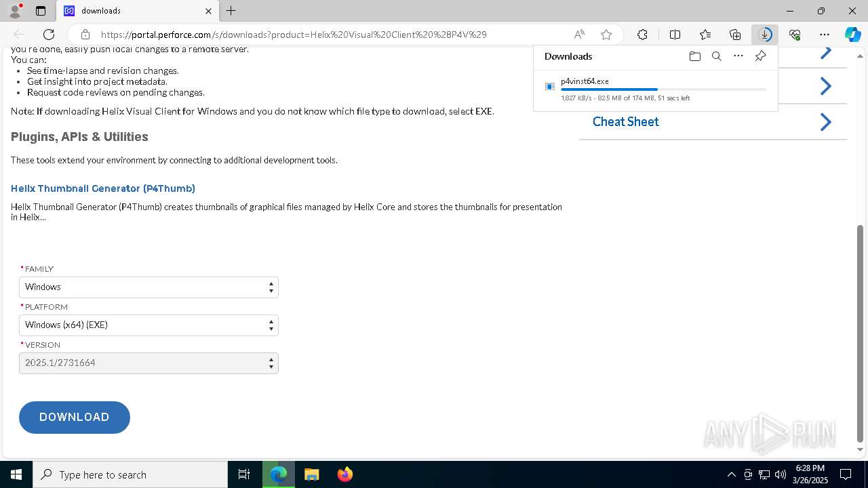The image size is (868, 488).
Task: Toggle split screen icon
Action: coord(675,35)
